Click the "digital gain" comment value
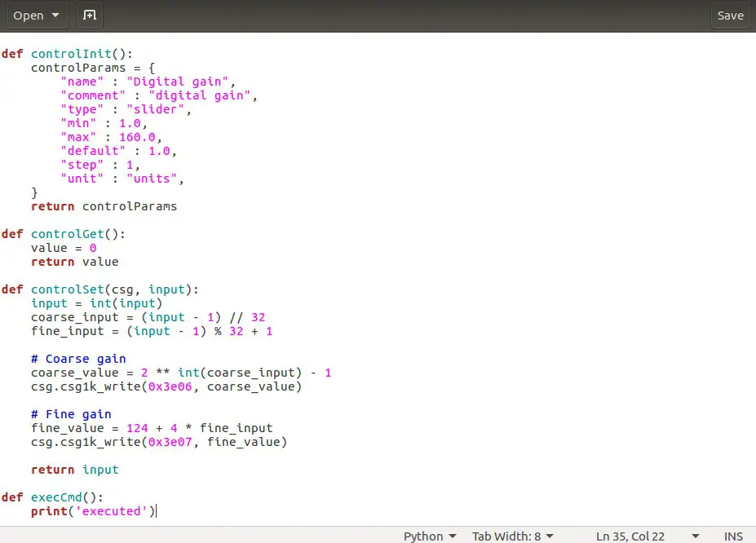The height and width of the screenshot is (543, 756). coord(199,96)
